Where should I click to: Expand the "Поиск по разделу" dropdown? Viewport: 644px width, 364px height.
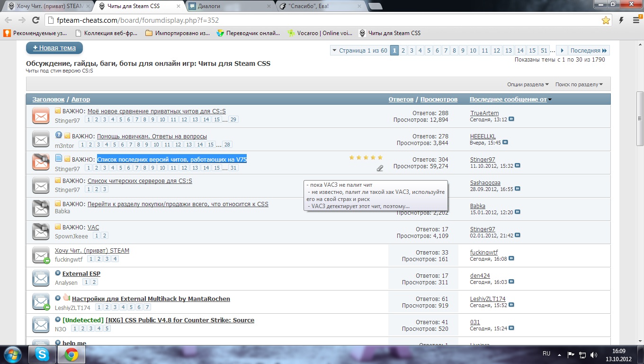pyautogui.click(x=579, y=84)
